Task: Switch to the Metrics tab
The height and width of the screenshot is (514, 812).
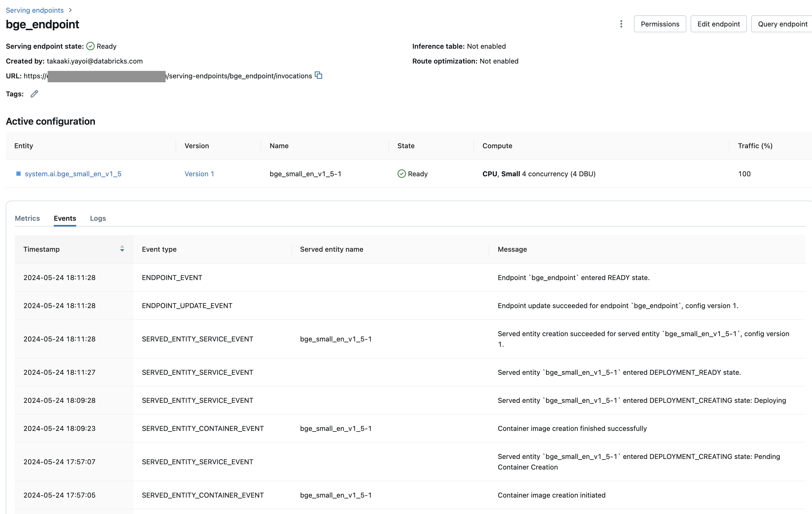Action: 27,218
